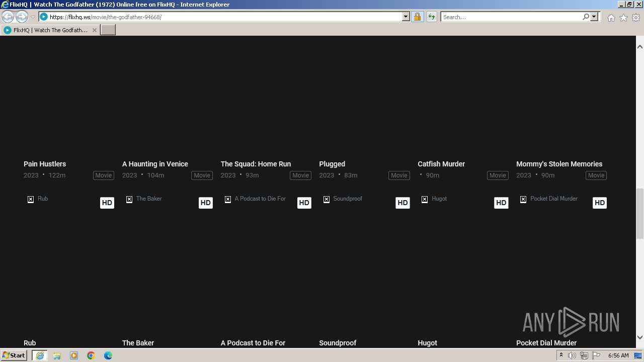Click the HD badge on Soundproof

coord(403,203)
